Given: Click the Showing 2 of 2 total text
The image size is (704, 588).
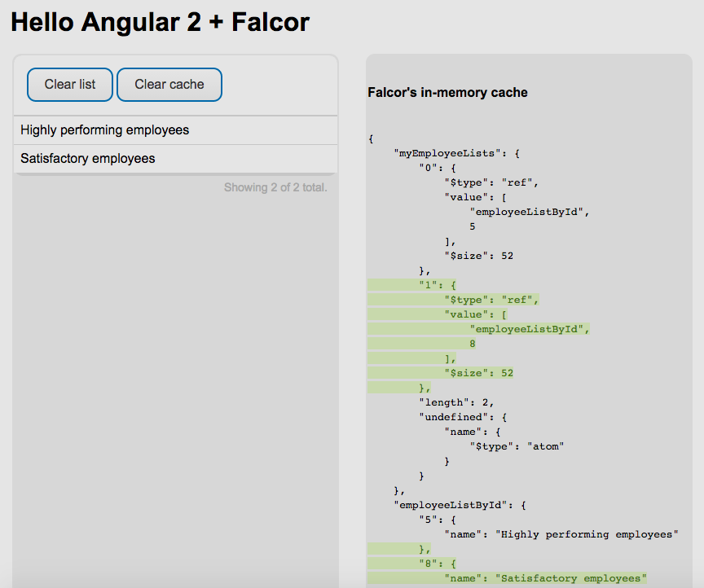Looking at the screenshot, I should [275, 187].
